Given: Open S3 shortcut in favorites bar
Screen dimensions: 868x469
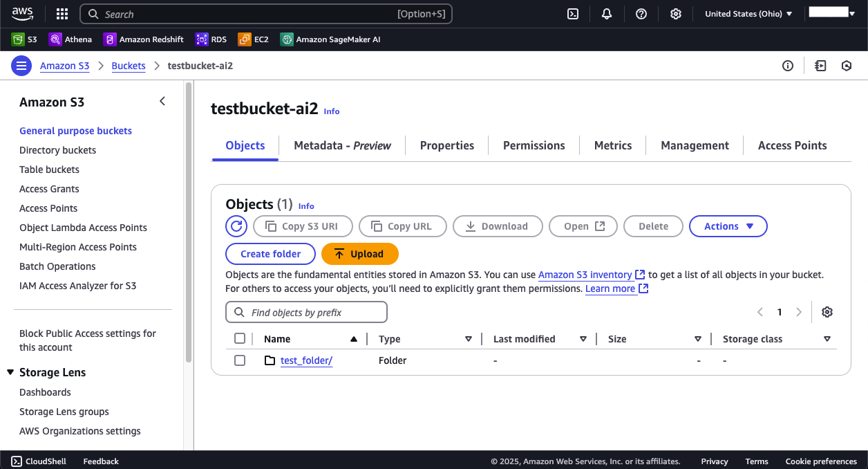Looking at the screenshot, I should 24,39.
